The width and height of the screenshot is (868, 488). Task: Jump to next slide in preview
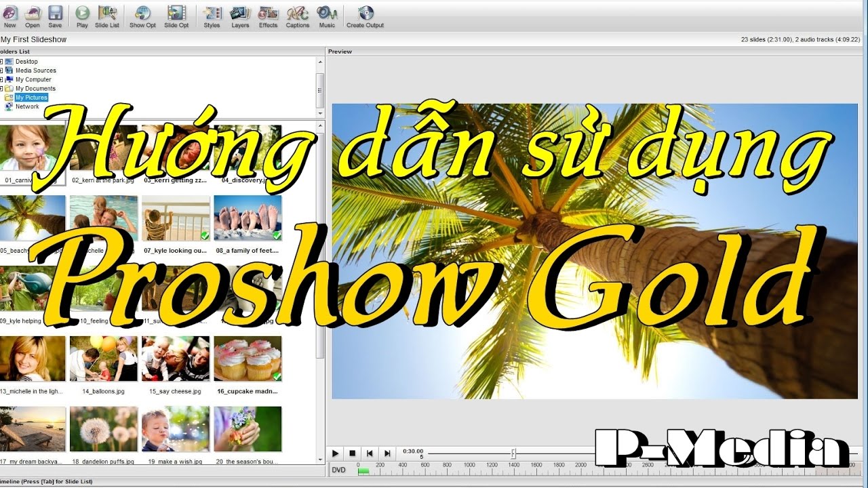coord(387,453)
